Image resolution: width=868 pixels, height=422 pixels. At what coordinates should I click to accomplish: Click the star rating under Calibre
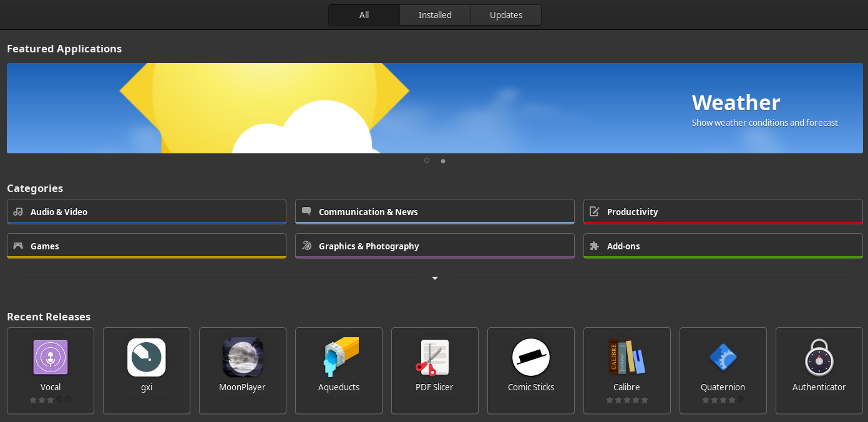[627, 400]
